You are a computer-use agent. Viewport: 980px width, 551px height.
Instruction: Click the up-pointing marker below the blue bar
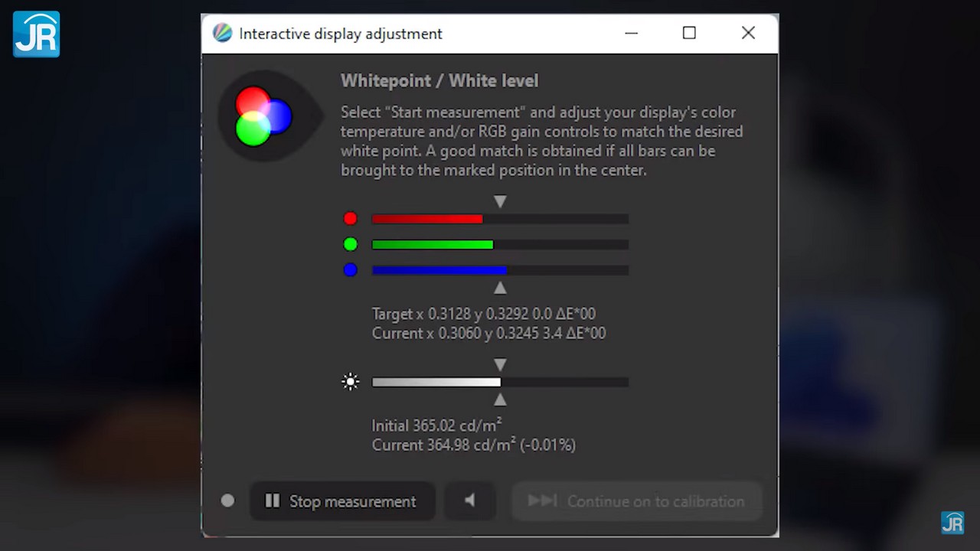[x=500, y=288]
